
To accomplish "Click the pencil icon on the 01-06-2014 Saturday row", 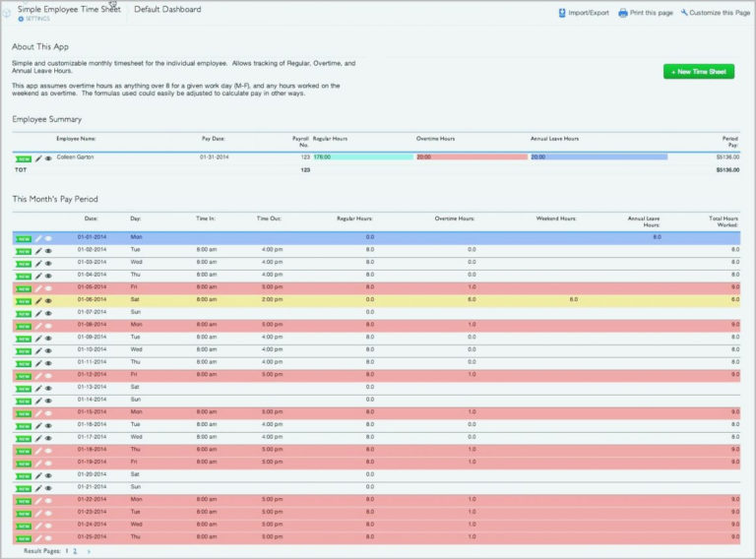I will (x=38, y=300).
